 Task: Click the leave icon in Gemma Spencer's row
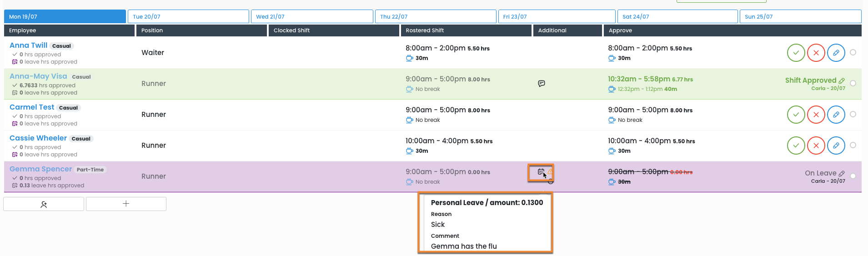(541, 172)
